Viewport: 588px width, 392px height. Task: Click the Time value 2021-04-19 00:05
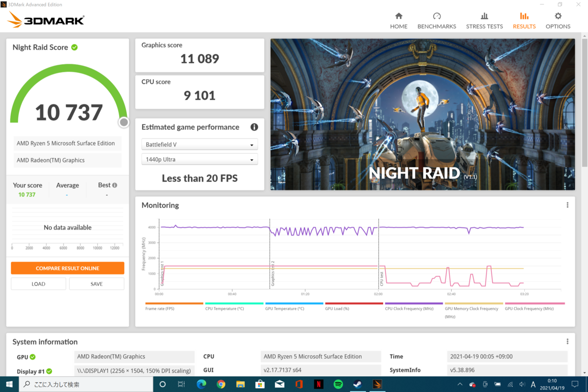coord(507,357)
